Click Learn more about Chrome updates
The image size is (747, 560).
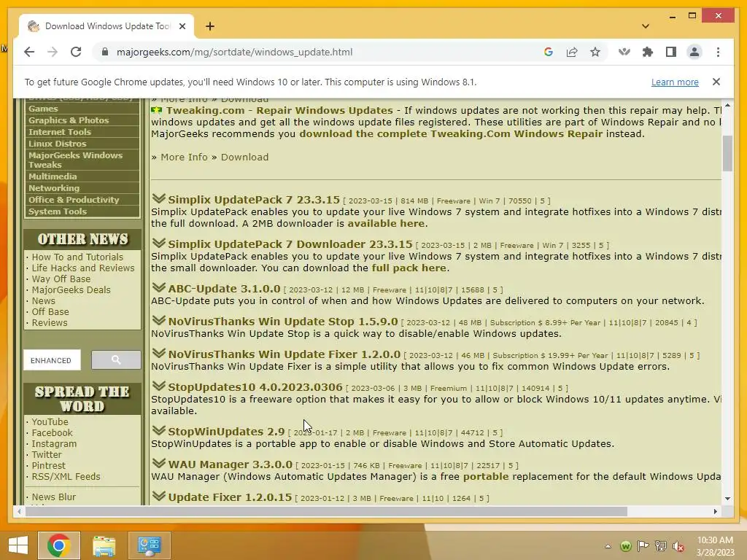[675, 82]
